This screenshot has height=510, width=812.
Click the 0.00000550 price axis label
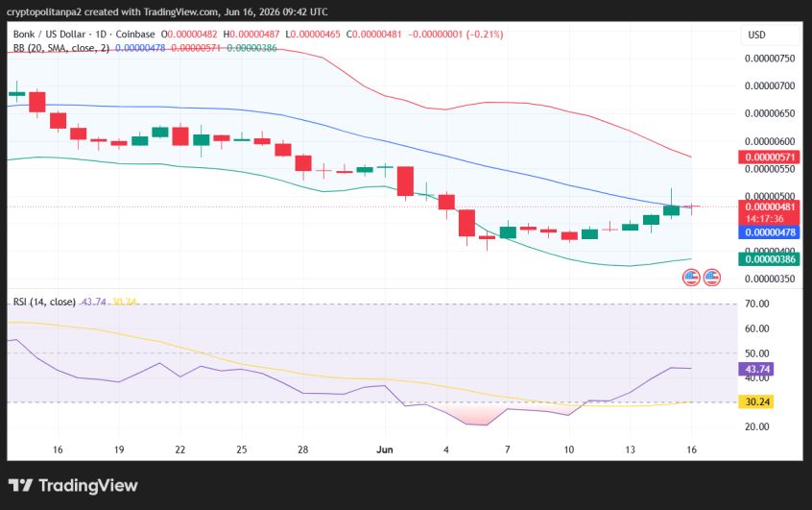pyautogui.click(x=770, y=169)
